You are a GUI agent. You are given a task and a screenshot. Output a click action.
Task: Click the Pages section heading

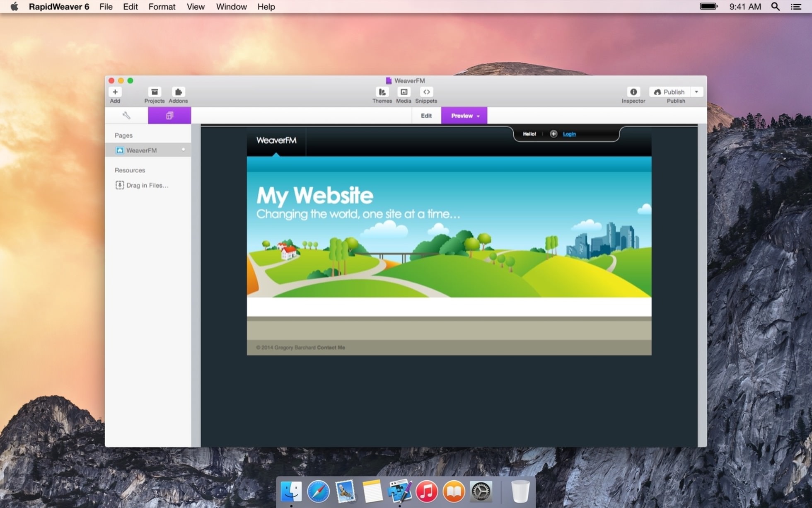coord(123,135)
